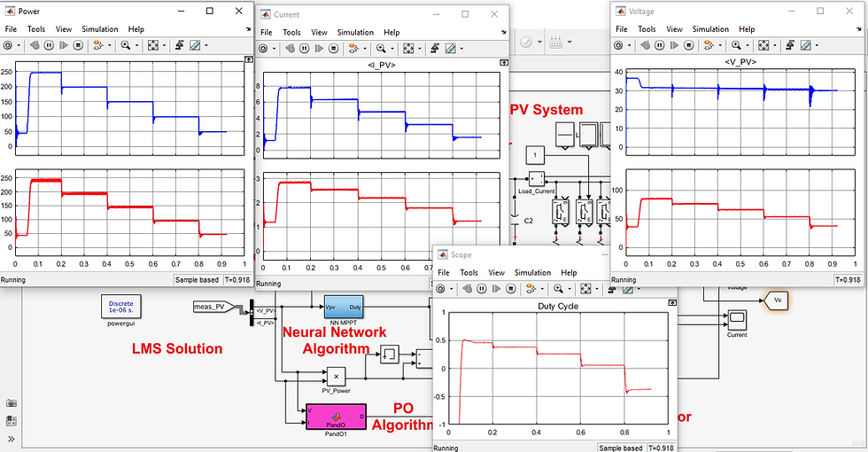This screenshot has width=868, height=452.
Task: Select Zoom tool in Current scope
Action: tap(381, 49)
